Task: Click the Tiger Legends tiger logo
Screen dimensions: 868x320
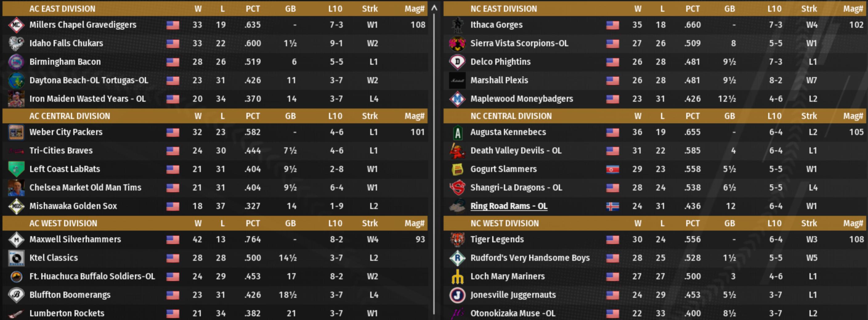Action: [x=457, y=240]
